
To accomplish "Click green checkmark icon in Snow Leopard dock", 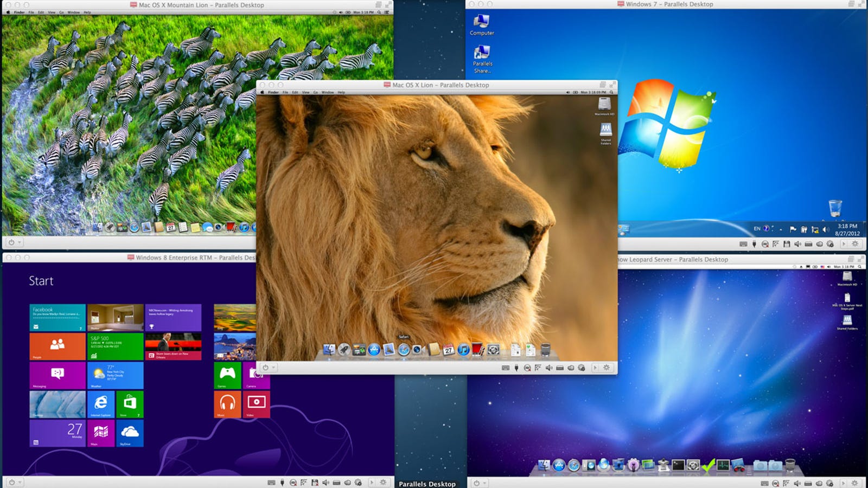I will coord(708,465).
